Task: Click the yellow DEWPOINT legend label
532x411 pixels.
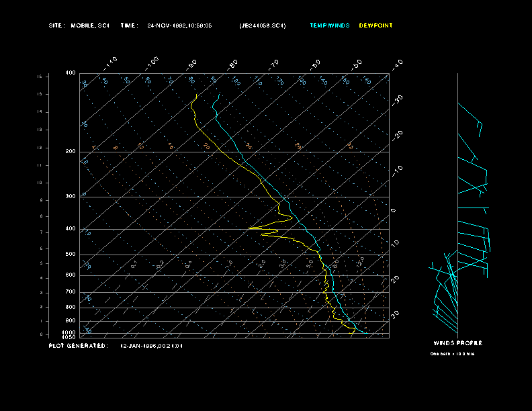Action: tap(375, 26)
